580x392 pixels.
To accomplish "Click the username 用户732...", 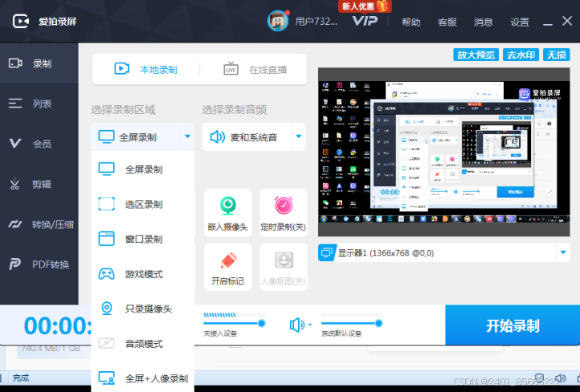I will [x=317, y=22].
